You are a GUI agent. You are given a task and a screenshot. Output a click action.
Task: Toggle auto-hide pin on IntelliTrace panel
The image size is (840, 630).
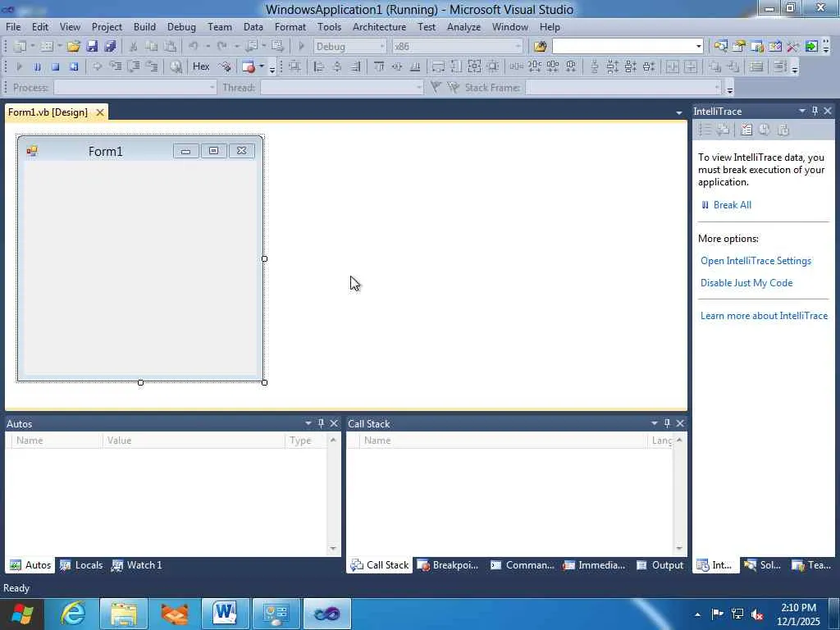tap(815, 111)
